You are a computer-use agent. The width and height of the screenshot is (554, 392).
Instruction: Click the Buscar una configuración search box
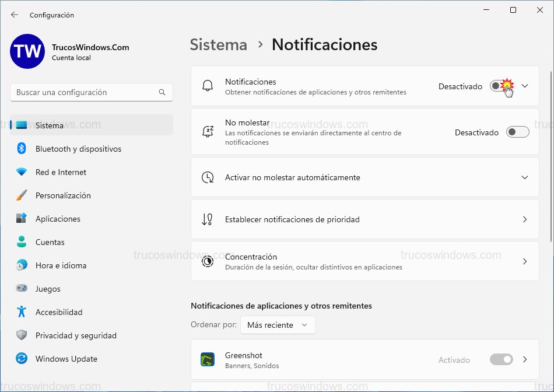91,92
